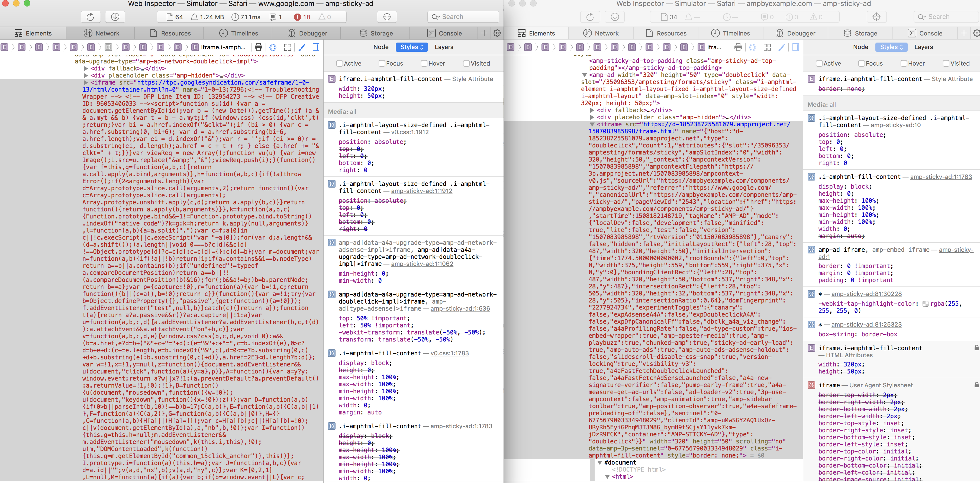
Task: Check the Visited checkbox in left inspector
Action: coord(466,64)
